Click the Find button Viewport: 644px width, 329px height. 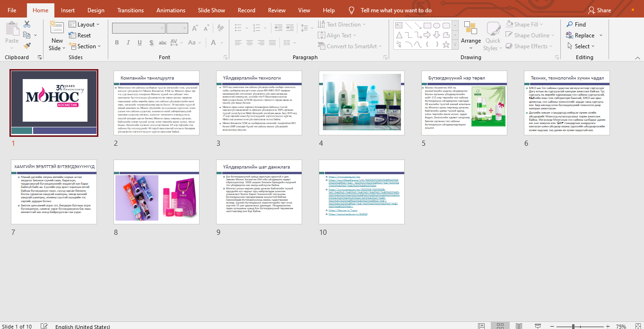(576, 25)
